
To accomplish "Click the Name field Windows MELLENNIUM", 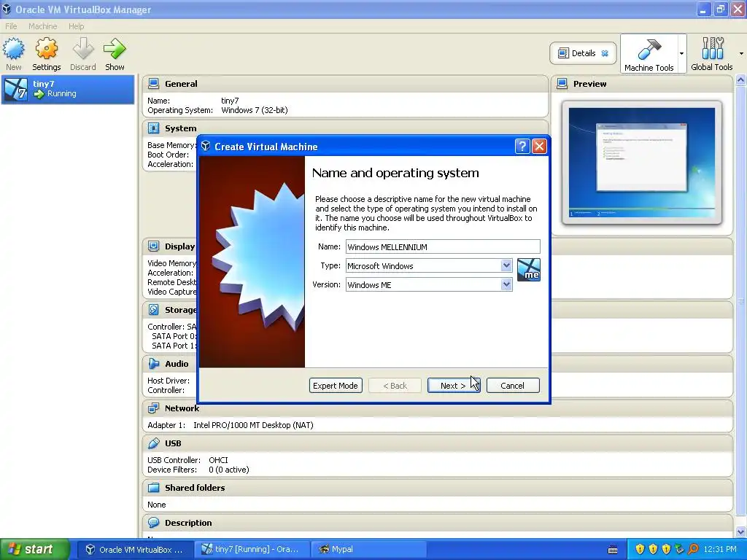I will coord(443,246).
